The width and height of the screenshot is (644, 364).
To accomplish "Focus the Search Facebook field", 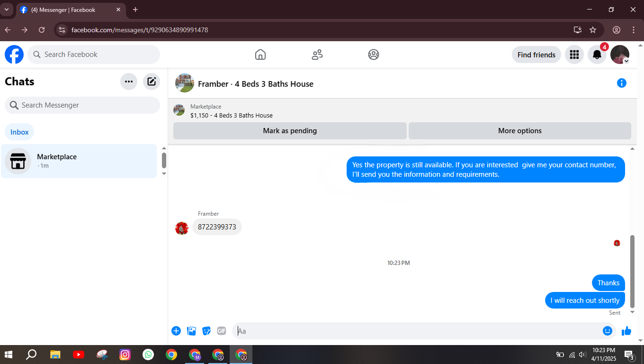I will point(94,55).
